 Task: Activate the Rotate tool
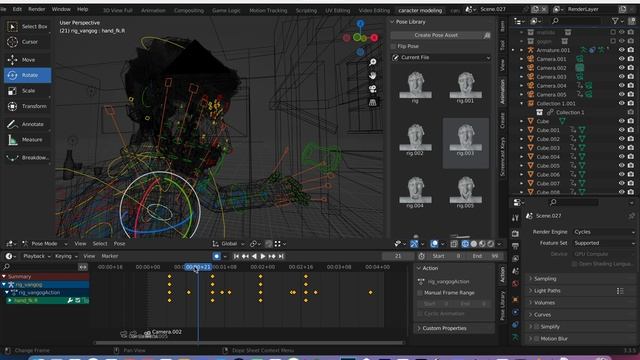27,75
